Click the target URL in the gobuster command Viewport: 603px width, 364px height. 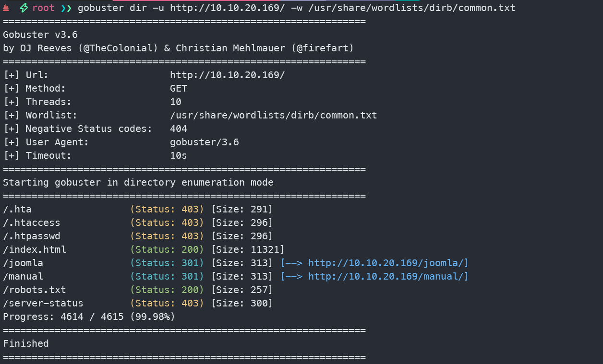coord(227,8)
